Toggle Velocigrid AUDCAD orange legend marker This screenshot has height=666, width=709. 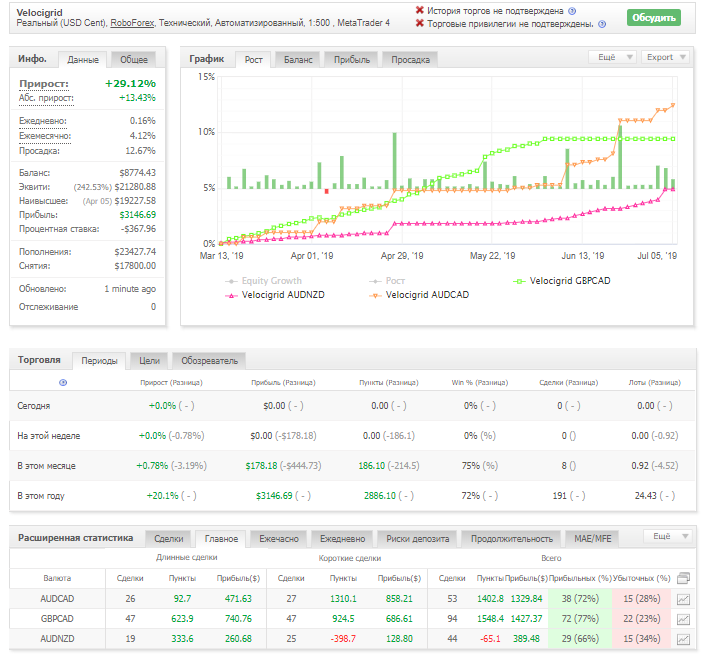coord(375,295)
